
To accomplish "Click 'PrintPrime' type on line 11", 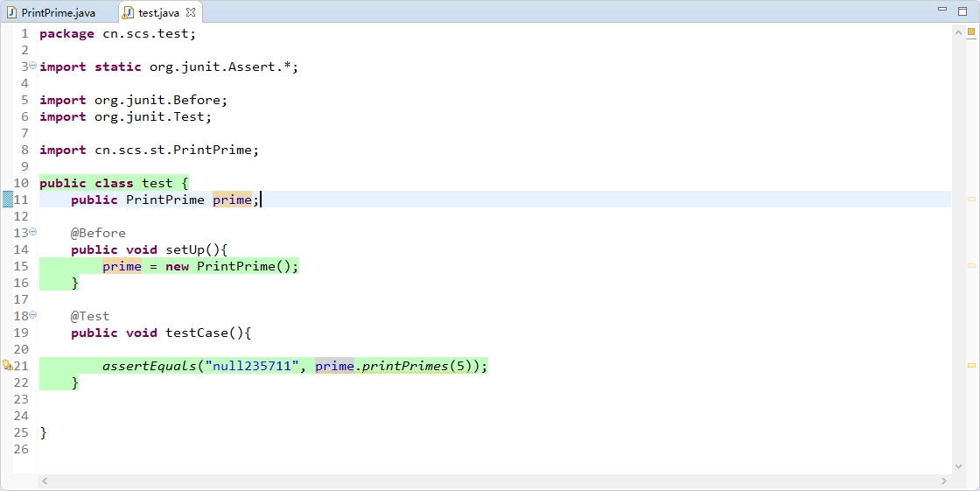I will click(x=165, y=200).
